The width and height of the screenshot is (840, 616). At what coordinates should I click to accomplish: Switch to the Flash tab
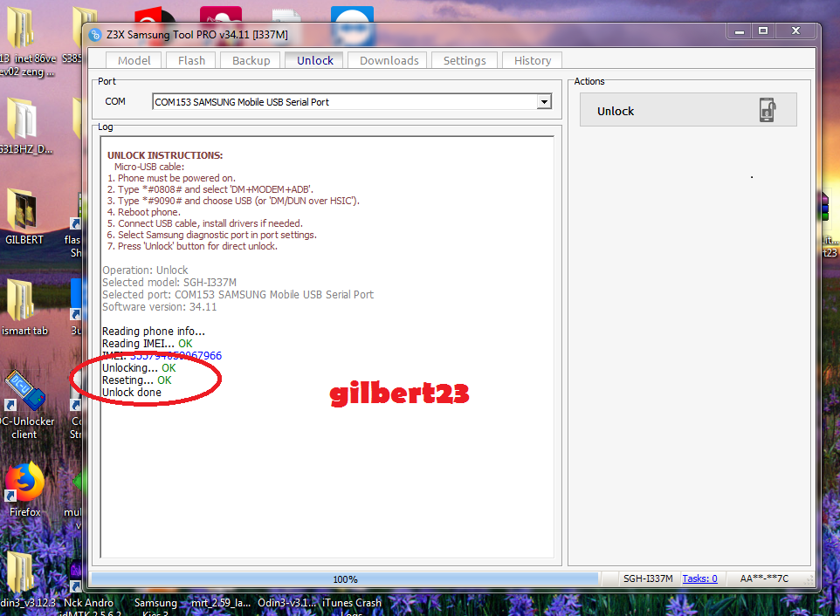[x=191, y=60]
